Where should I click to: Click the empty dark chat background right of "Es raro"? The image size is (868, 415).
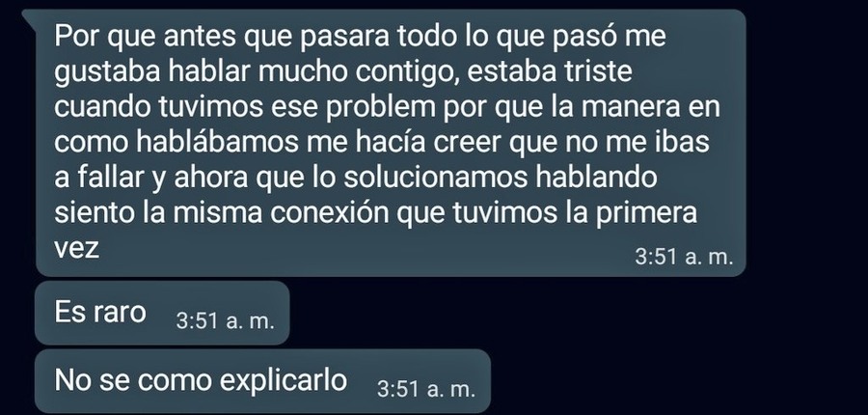point(554,313)
